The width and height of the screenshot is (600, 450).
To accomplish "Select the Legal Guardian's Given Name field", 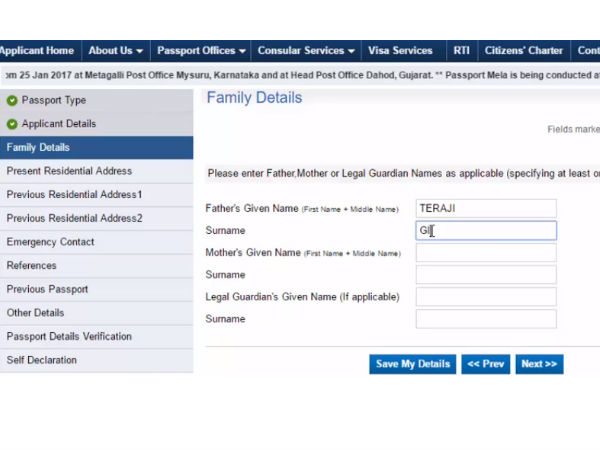I will pyautogui.click(x=485, y=297).
